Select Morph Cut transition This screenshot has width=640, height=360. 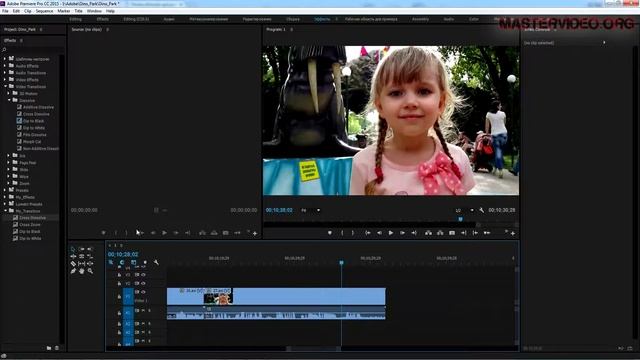tap(32, 142)
